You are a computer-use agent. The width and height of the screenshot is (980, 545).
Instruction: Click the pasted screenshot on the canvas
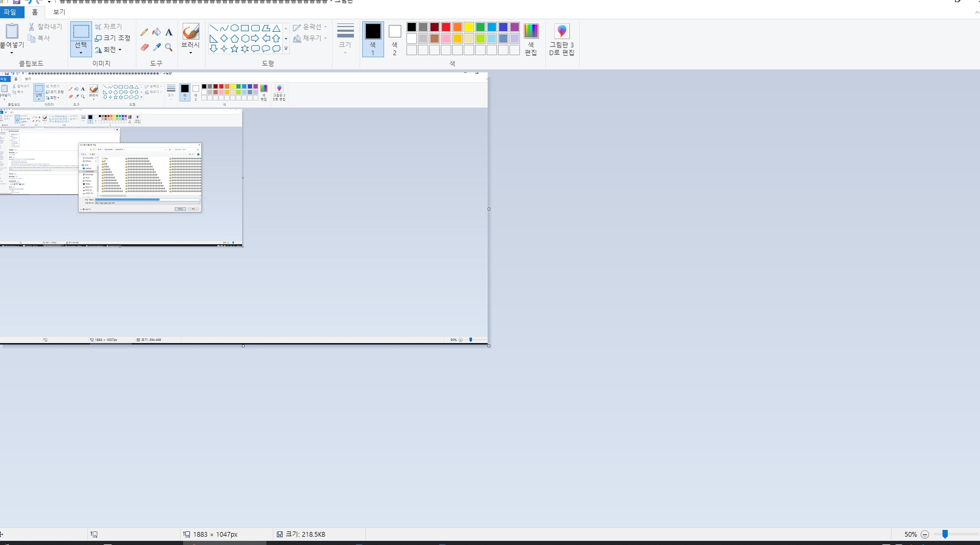244,209
